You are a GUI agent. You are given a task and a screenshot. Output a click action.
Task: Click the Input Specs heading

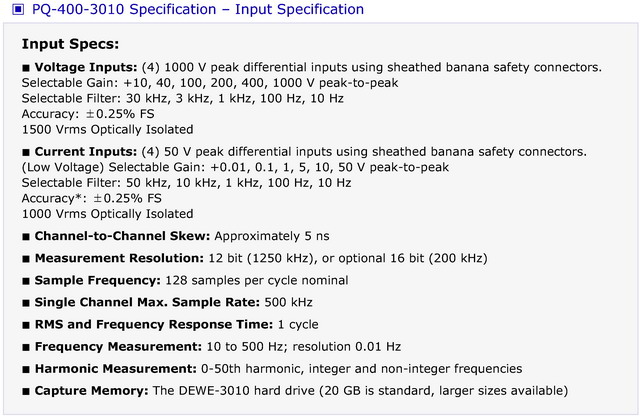[x=70, y=44]
